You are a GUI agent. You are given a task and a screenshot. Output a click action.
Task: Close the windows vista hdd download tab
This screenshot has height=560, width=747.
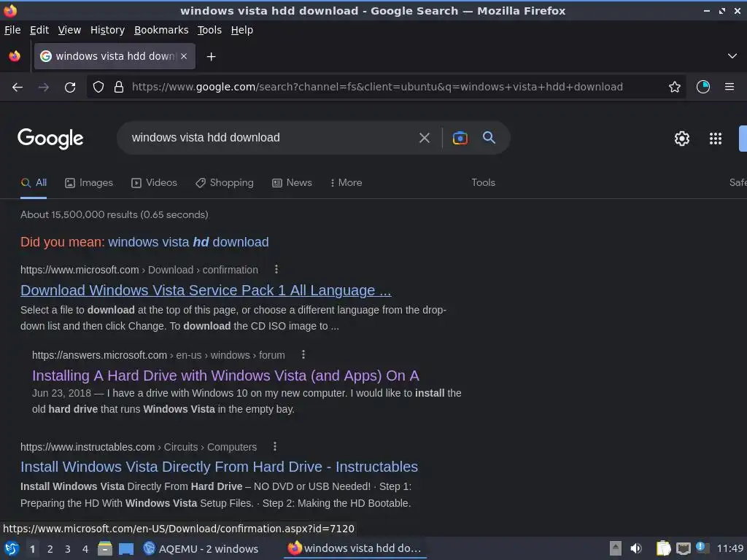pos(184,56)
